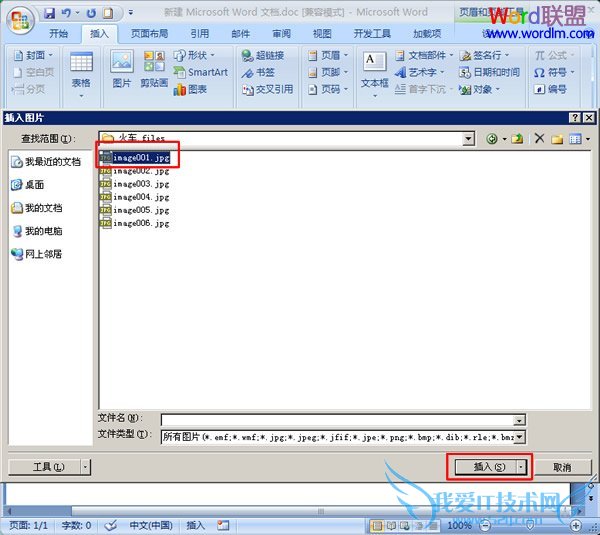Open the References (引用) tab
Image resolution: width=600 pixels, height=535 pixels.
[200, 34]
